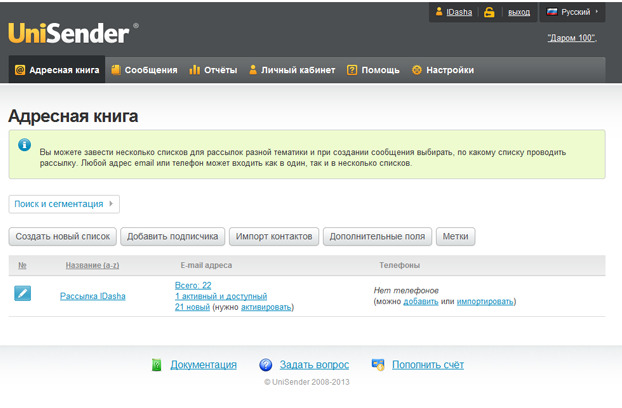The width and height of the screenshot is (622, 408).
Task: Click the Адресная книга page heading
Action: [73, 116]
